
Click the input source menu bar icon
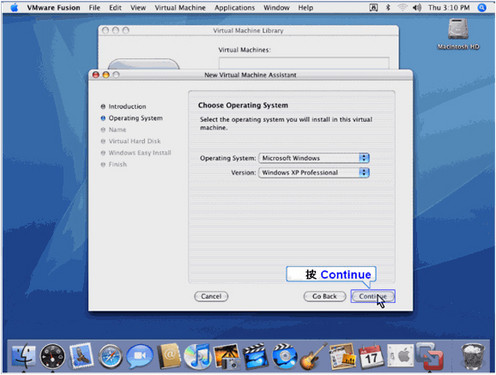tap(374, 7)
